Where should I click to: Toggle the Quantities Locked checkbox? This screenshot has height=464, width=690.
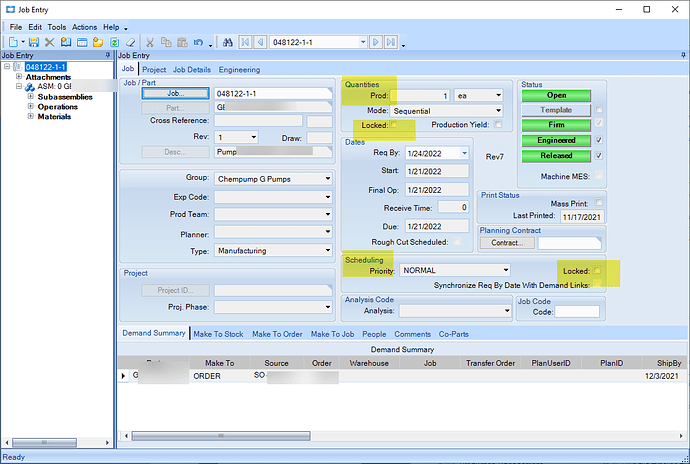click(x=394, y=125)
